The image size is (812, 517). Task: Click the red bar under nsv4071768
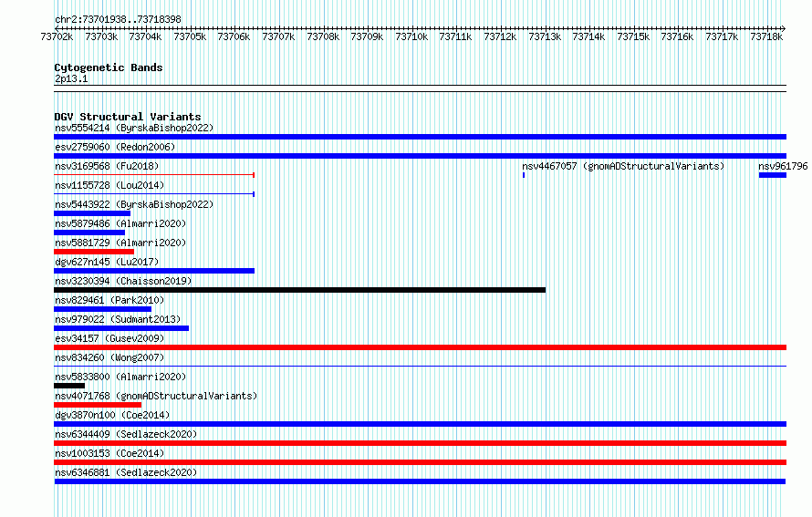tap(98, 405)
